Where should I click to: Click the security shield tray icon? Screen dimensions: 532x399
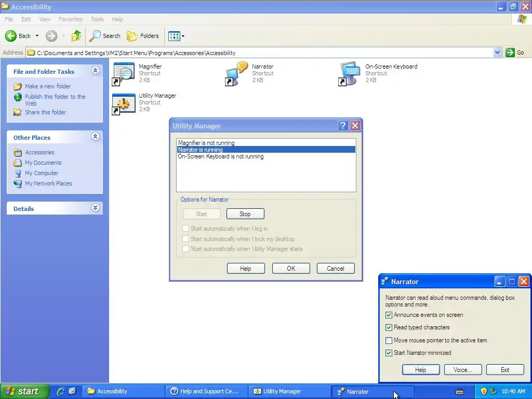(484, 391)
